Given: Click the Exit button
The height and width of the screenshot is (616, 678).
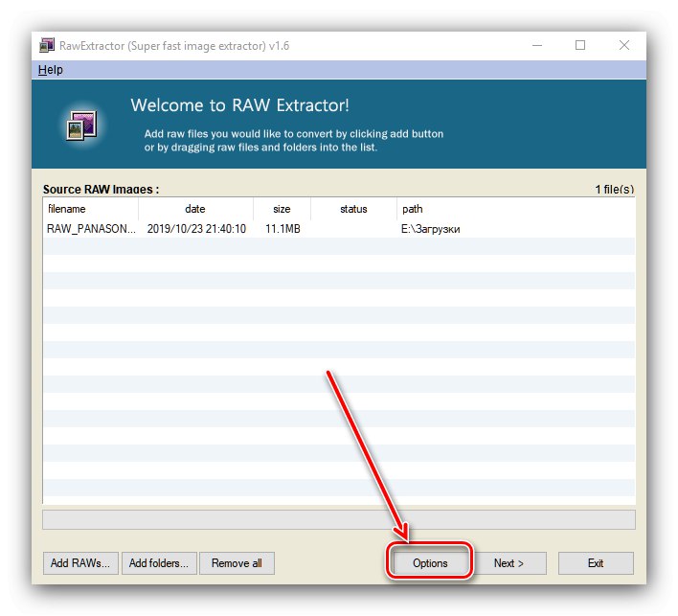Looking at the screenshot, I should 596,562.
